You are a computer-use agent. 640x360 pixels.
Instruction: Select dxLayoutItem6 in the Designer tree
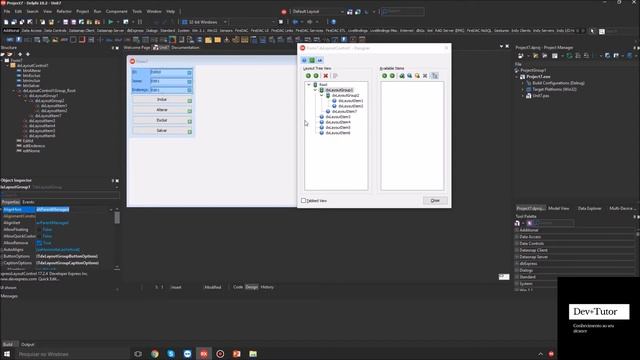pos(338,133)
